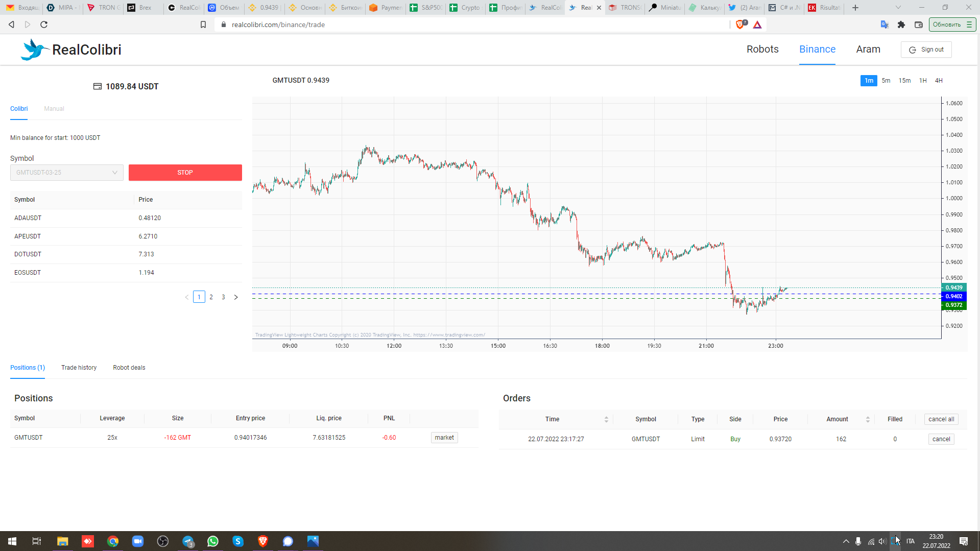This screenshot has width=980, height=551.
Task: Sort orders by Amount column
Action: click(868, 419)
